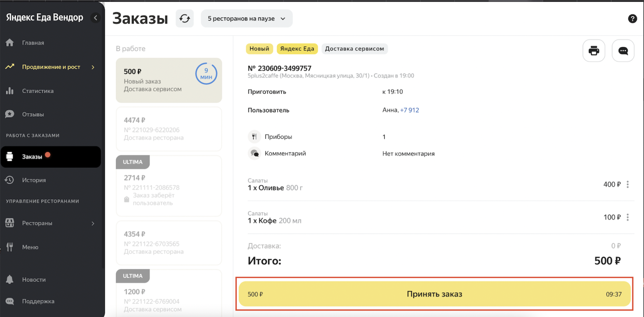Open Поддержка in the sidebar
The height and width of the screenshot is (317, 644).
[x=38, y=301]
